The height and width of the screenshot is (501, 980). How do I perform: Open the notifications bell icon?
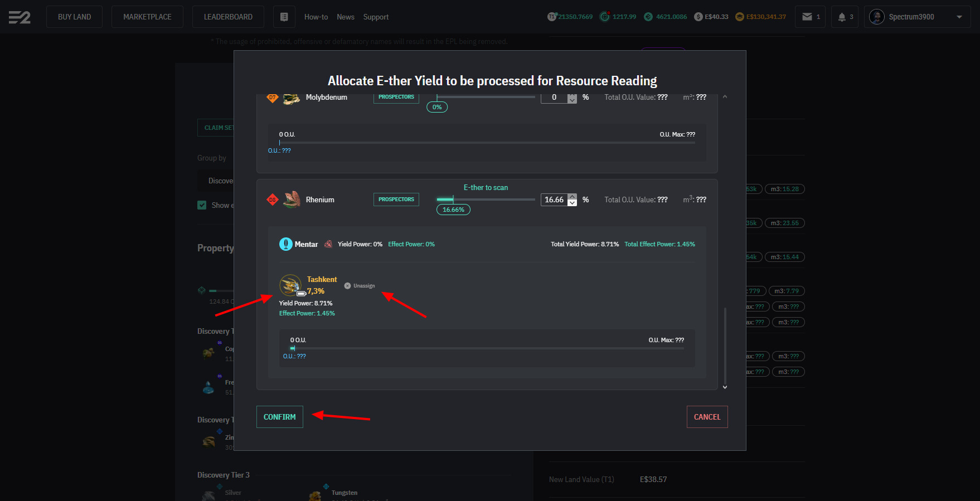point(842,17)
